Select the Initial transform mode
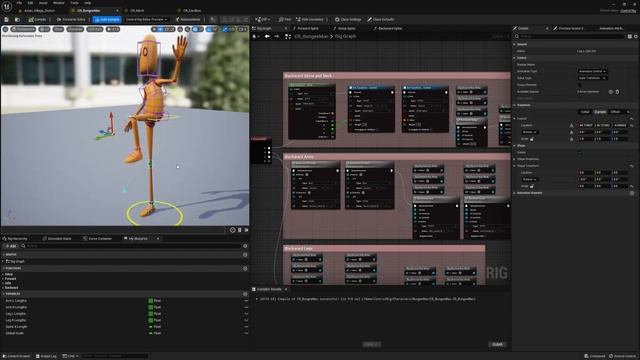Image resolution: width=640 pixels, height=360 pixels. click(585, 112)
